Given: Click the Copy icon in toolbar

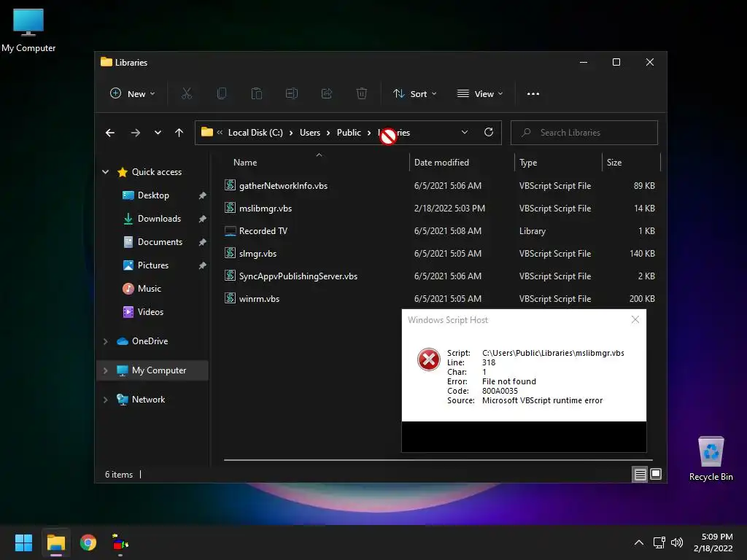Looking at the screenshot, I should point(222,94).
